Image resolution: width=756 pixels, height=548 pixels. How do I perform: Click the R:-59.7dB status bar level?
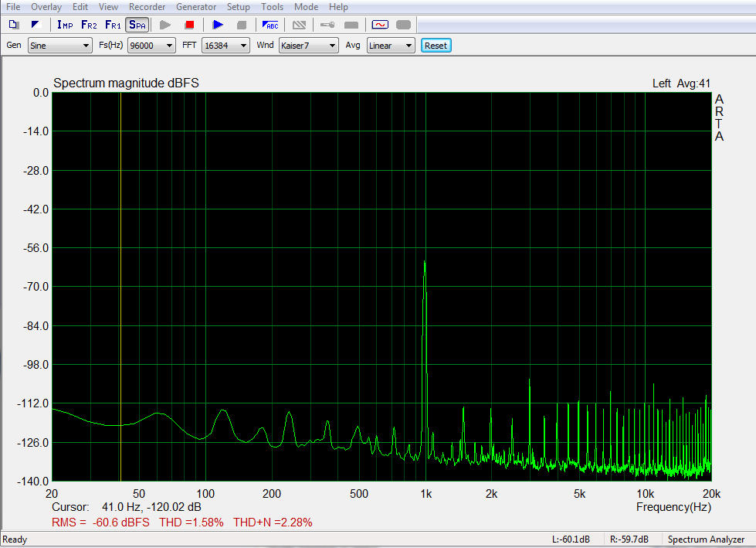[629, 539]
